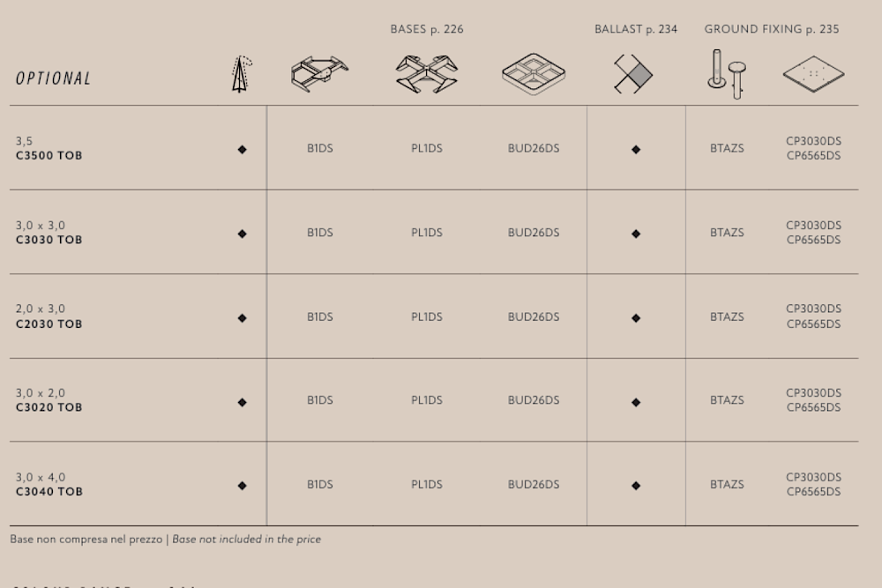
Task: Select CP6565DS code in the C3040 TOB row
Action: tap(813, 492)
